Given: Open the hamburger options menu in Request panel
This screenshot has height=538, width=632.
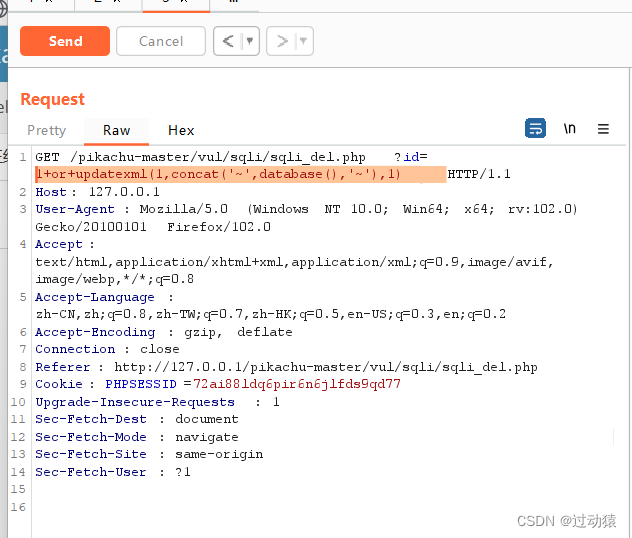Looking at the screenshot, I should [x=603, y=129].
